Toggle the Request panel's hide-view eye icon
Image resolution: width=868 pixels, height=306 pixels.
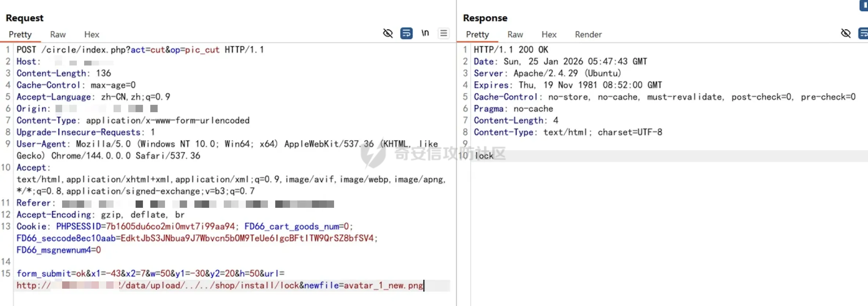click(388, 33)
